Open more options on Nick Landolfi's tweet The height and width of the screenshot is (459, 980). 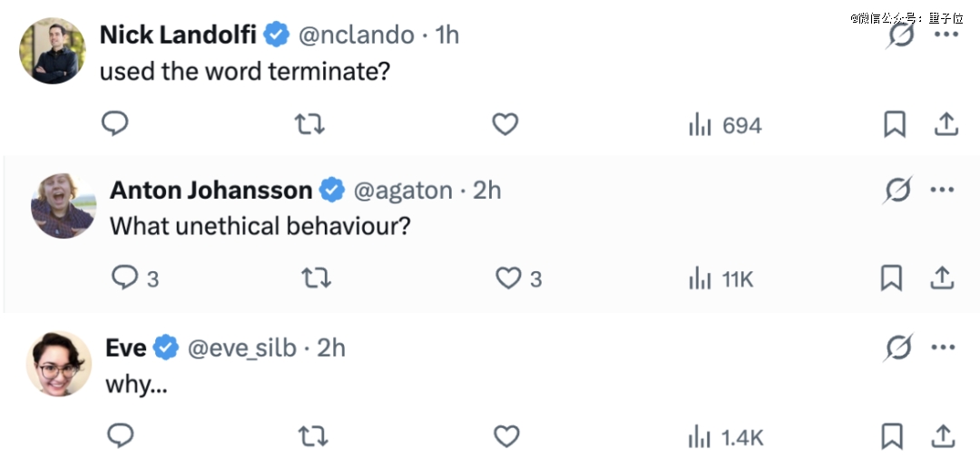point(946,34)
